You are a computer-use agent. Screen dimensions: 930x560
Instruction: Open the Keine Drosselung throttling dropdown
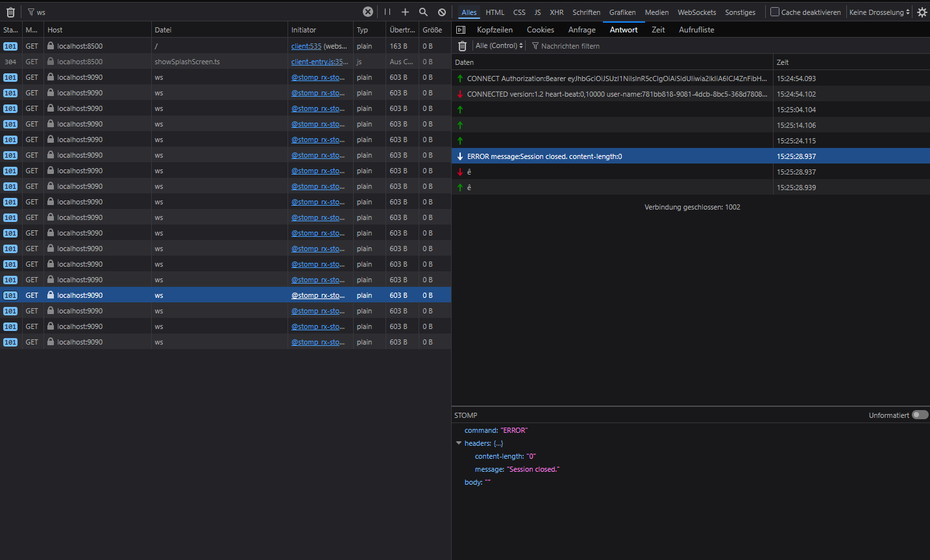879,12
